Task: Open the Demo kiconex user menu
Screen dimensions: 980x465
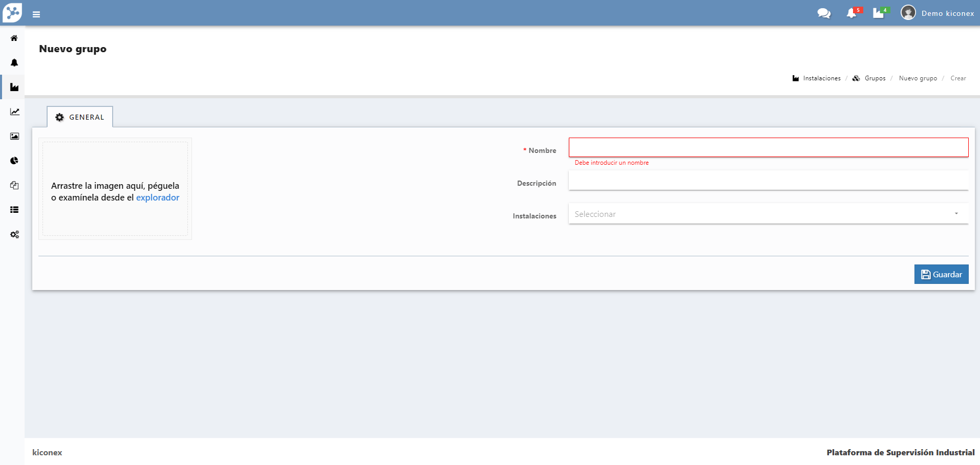Action: (938, 13)
